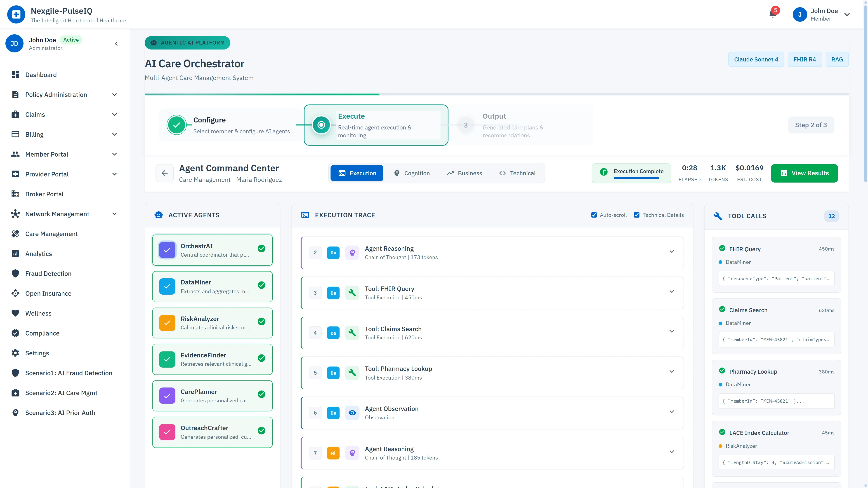Click the Fraud Detection shield icon in sidebar
The image size is (868, 488).
(16, 273)
